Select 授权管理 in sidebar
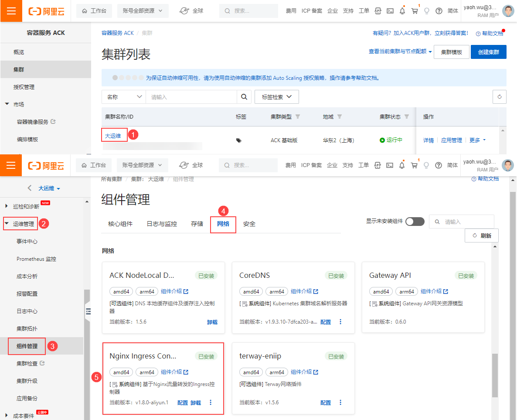 (x=24, y=87)
